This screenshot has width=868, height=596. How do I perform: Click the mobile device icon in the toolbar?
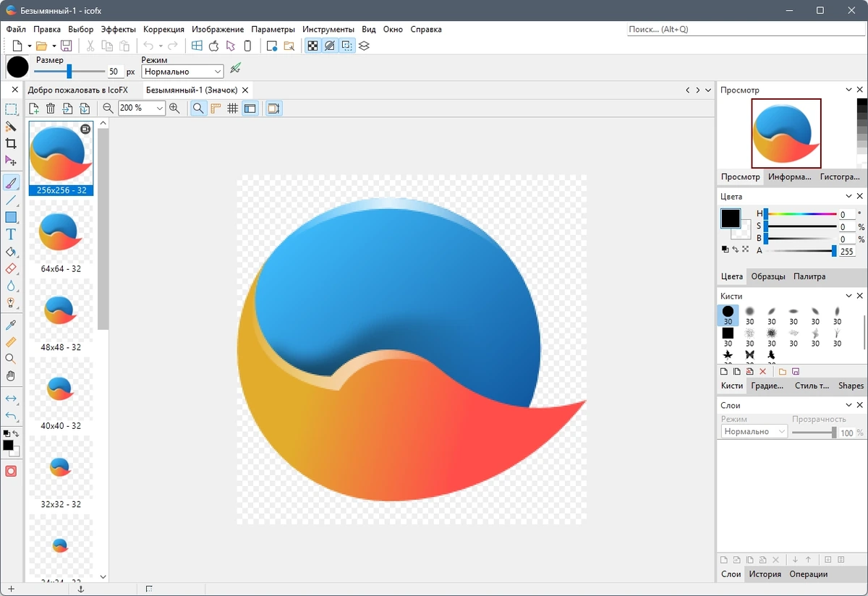pyautogui.click(x=247, y=46)
